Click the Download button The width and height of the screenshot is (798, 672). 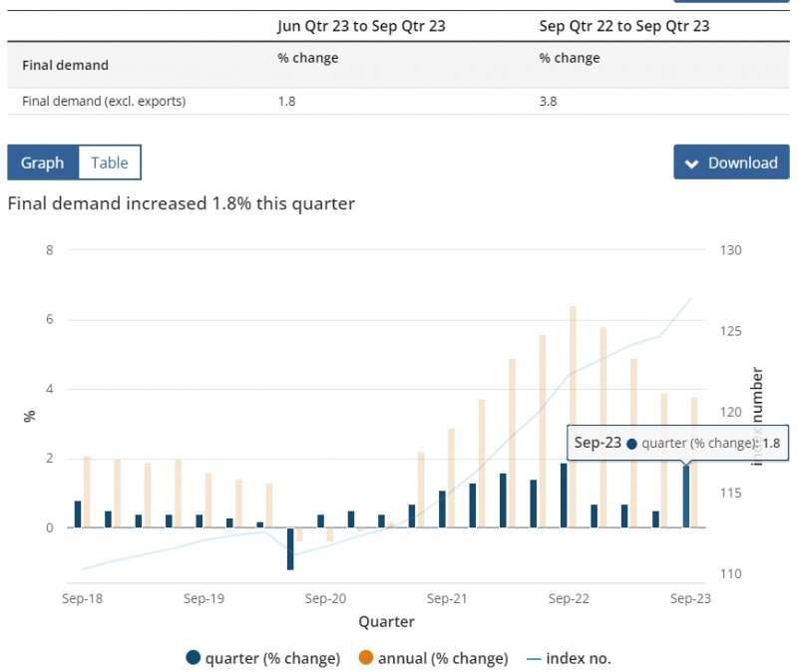coord(731,163)
